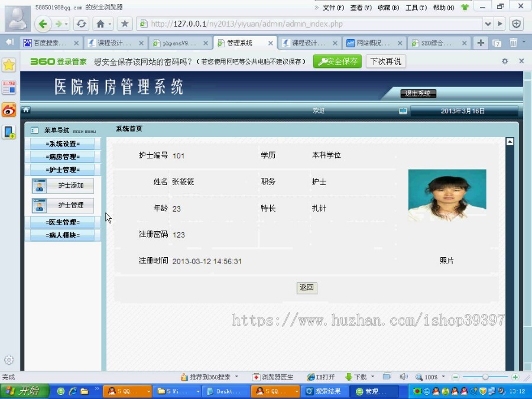Open the news reader sidebar icon
Viewport: 532px width, 399px height.
(x=9, y=87)
